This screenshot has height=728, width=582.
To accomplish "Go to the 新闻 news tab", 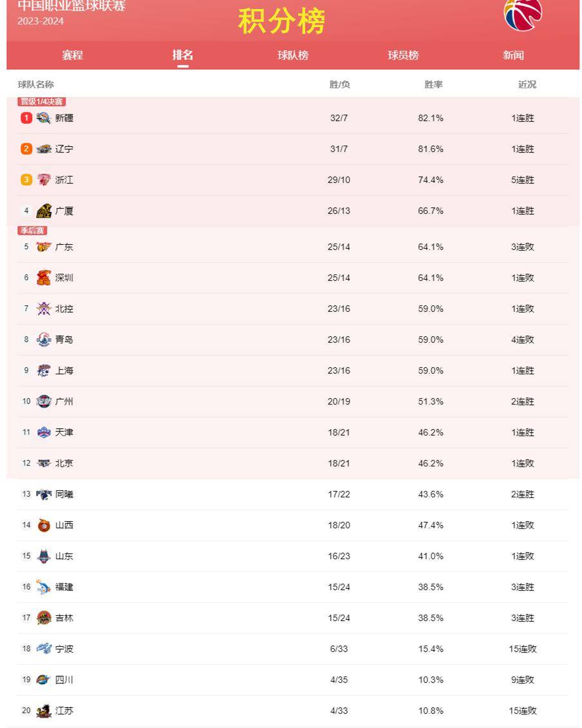I will coord(513,55).
